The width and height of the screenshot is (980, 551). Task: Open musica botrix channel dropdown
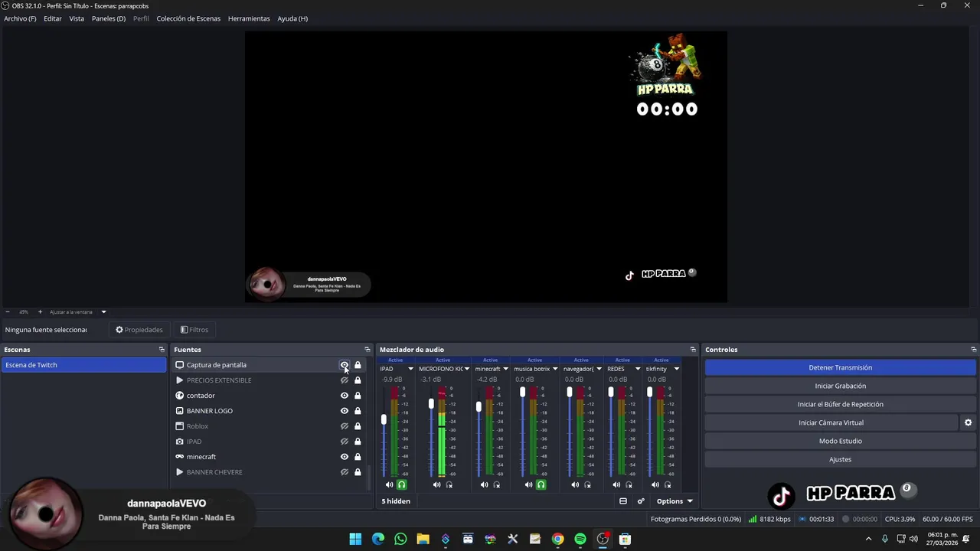tap(554, 369)
